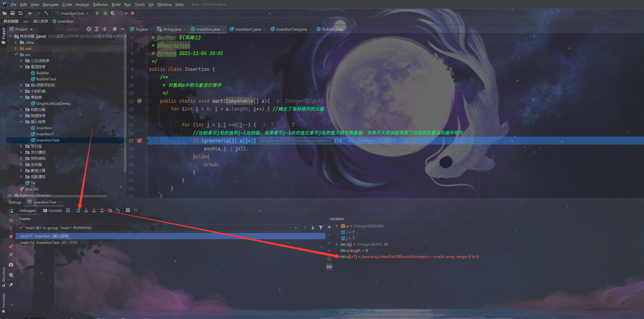
Task: Stop the debug session in debug sidebar
Action: [x=11, y=237]
